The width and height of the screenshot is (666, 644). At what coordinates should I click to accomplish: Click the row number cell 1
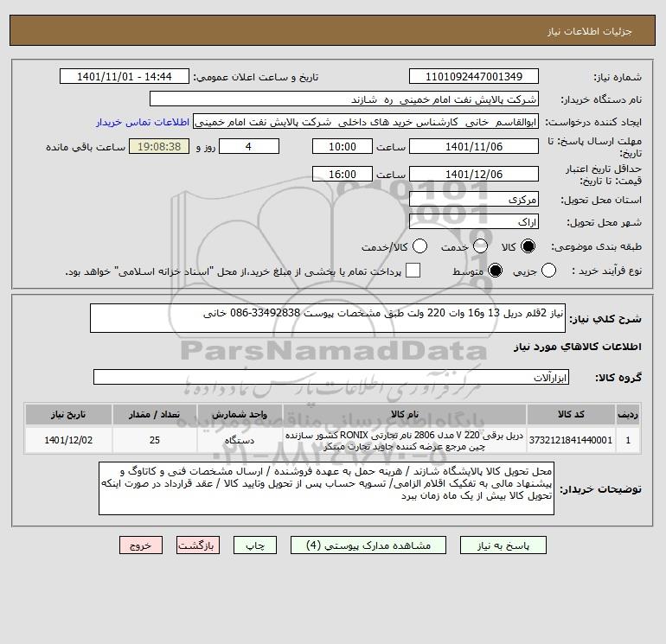[x=628, y=440]
